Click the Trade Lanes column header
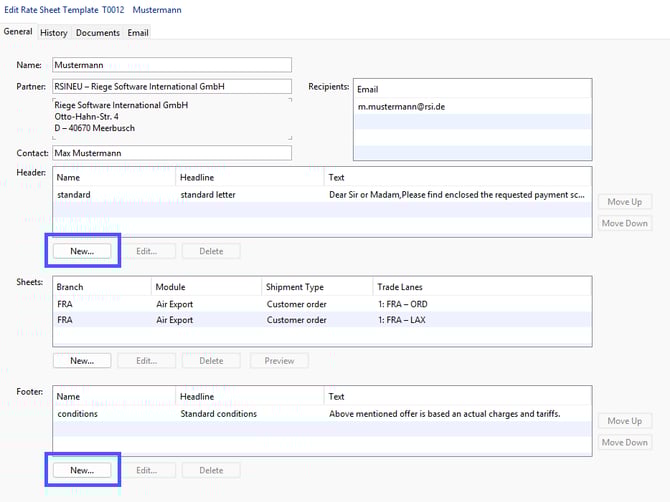The image size is (670, 502). pyautogui.click(x=400, y=287)
